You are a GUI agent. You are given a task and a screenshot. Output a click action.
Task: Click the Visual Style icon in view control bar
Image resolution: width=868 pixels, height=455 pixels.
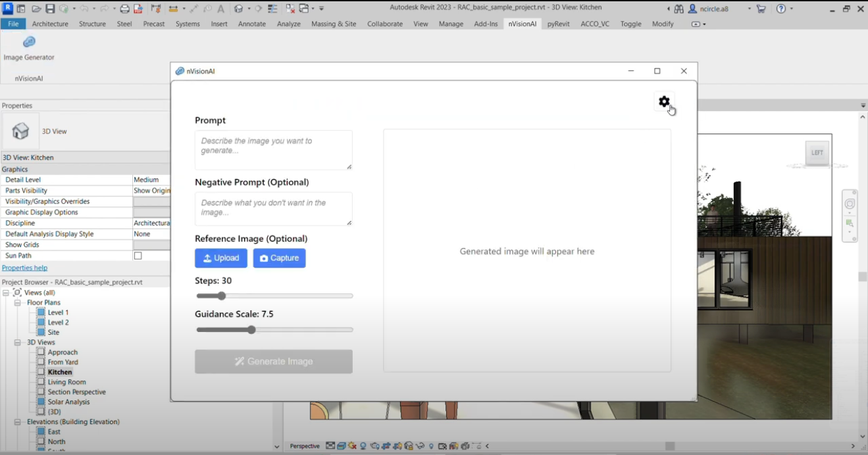[342, 446]
